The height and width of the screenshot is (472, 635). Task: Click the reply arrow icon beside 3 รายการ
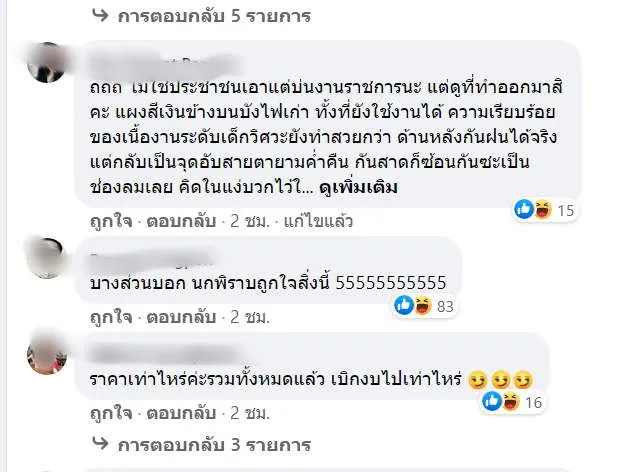click(x=100, y=444)
